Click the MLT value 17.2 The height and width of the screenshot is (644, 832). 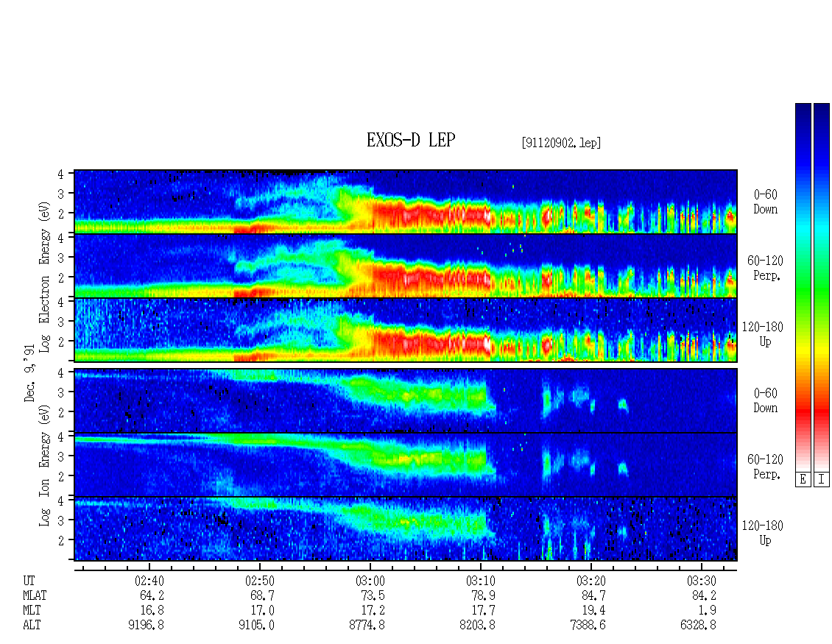tap(373, 610)
